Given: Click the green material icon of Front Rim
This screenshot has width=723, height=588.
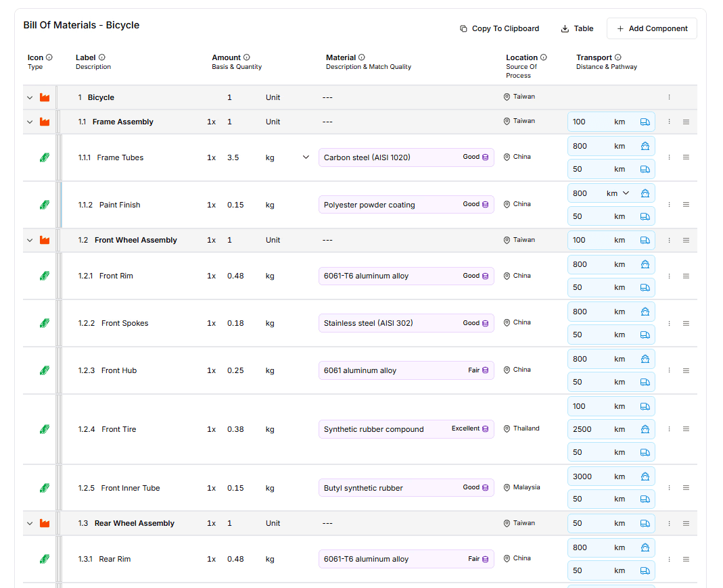Looking at the screenshot, I should pos(45,276).
